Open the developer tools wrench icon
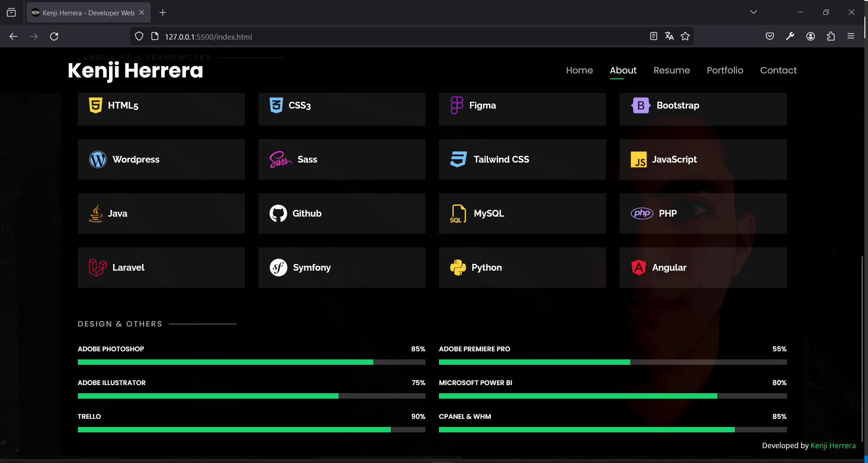Image resolution: width=868 pixels, height=463 pixels. tap(790, 36)
